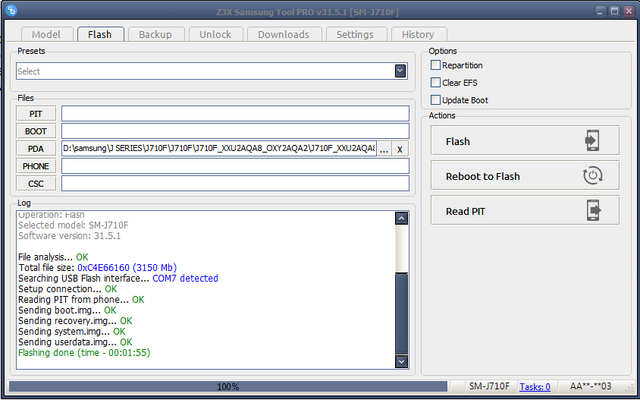
Task: Minimize the Z3X Samsung Tool window
Action: 600,11
